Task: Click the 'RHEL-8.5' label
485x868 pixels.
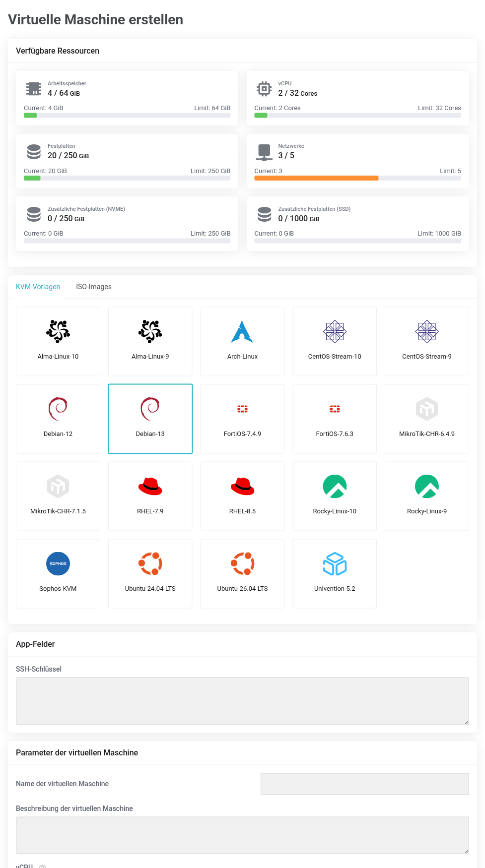Action: pyautogui.click(x=242, y=511)
